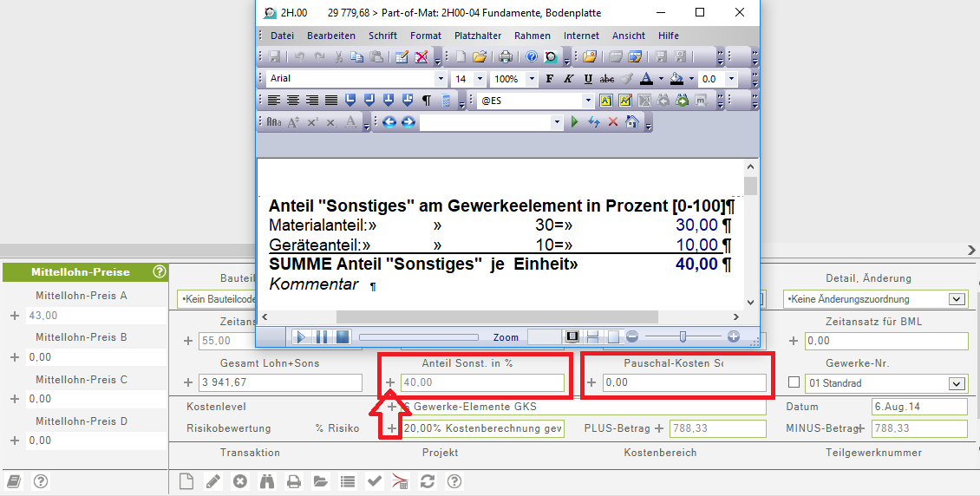Click the Pauschal-Kosten input field showing 0,00
Image resolution: width=980 pixels, height=496 pixels.
tap(683, 382)
